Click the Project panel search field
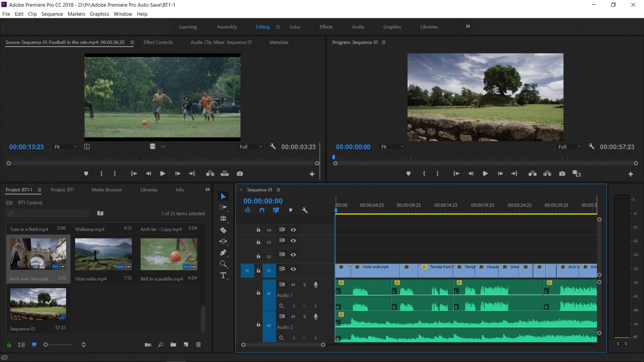 pyautogui.click(x=48, y=213)
